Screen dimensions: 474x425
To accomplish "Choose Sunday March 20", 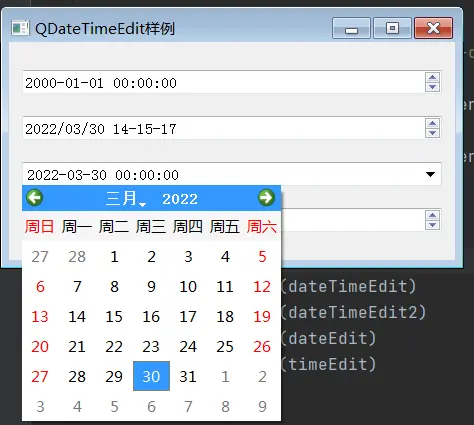I will [40, 347].
